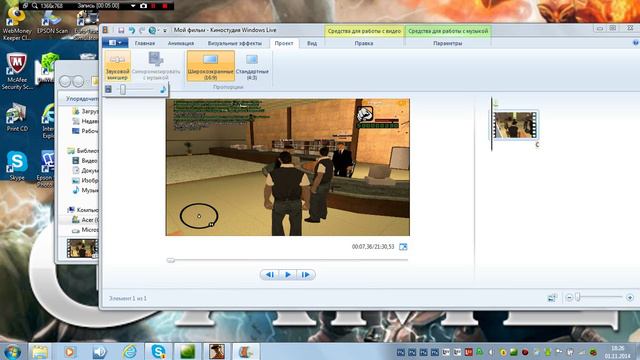This screenshot has width=640, height=360.
Task: Open the EPSON Scan desktop shortcut
Action: 52,23
